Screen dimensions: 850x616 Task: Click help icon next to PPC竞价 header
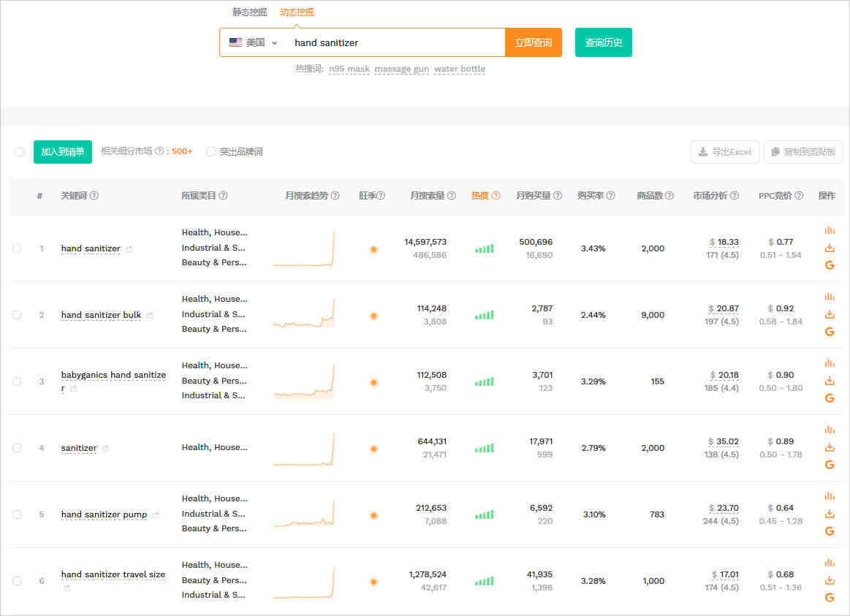tap(799, 196)
